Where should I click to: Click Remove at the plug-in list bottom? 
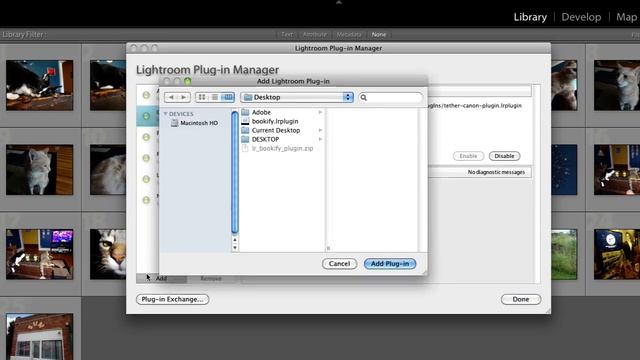click(211, 278)
